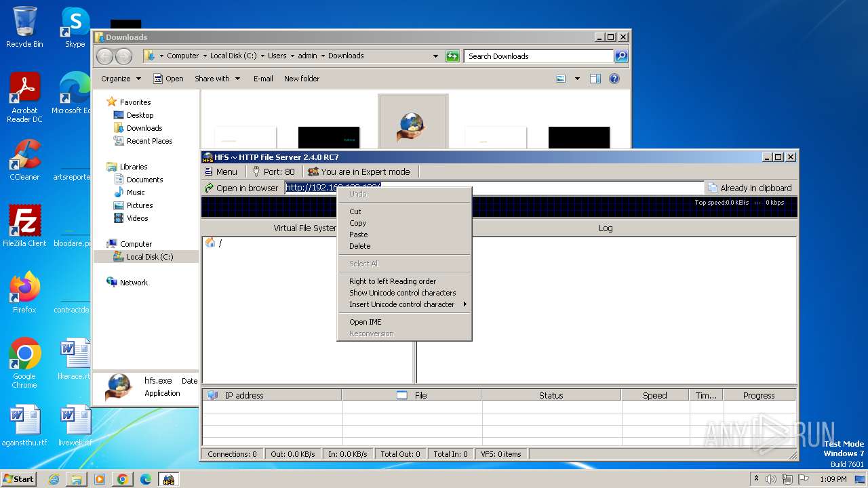This screenshot has height=488, width=868.
Task: Choose Copy from the context menu
Action: pos(404,223)
